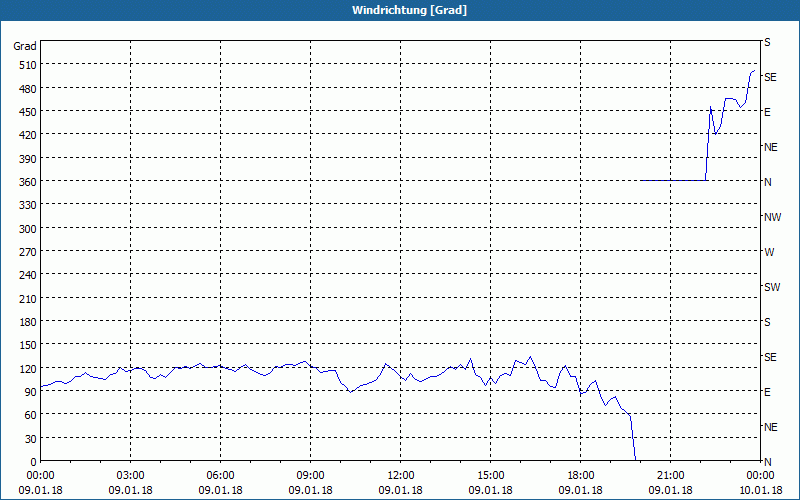Click the blue curve peak near SE top right
The width and height of the screenshot is (800, 500).
pyautogui.click(x=753, y=71)
